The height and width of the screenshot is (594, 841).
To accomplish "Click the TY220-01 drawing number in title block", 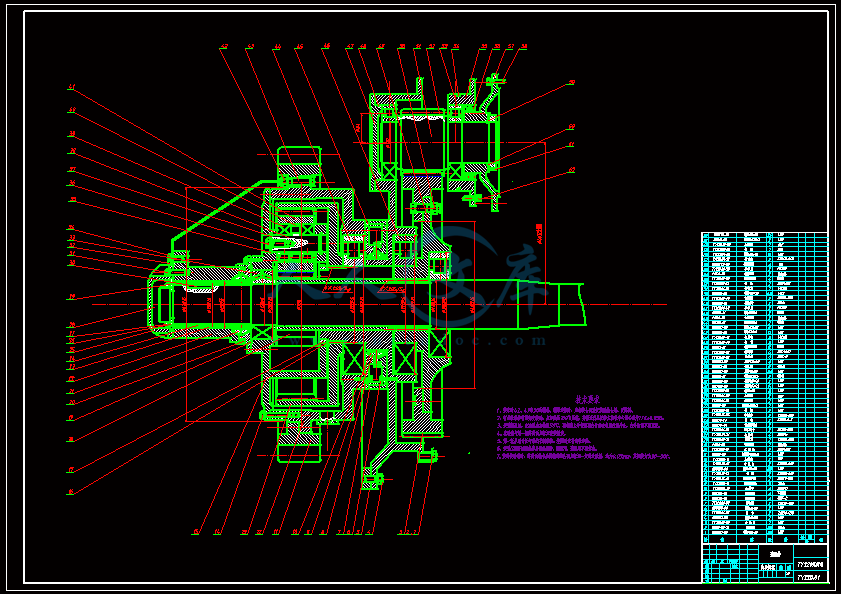I will pyautogui.click(x=810, y=577).
